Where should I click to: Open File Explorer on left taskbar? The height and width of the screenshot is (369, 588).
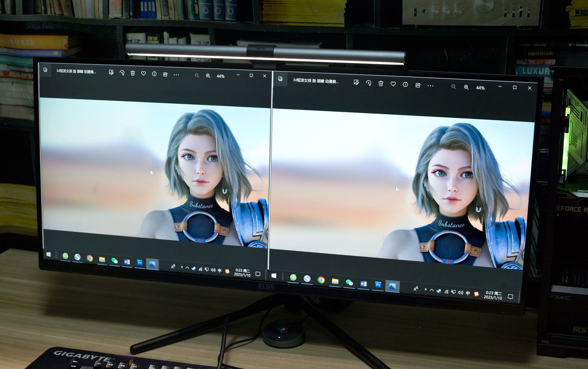pos(102,259)
